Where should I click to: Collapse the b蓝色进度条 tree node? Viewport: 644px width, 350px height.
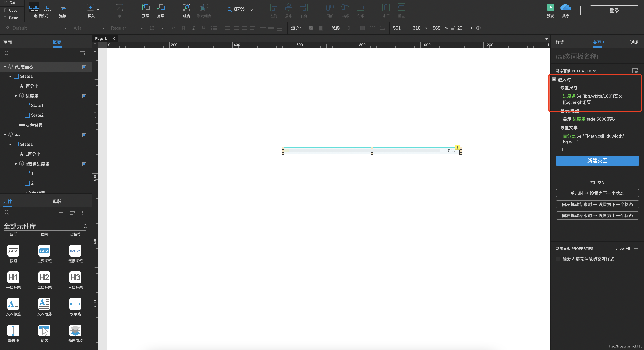(16, 164)
